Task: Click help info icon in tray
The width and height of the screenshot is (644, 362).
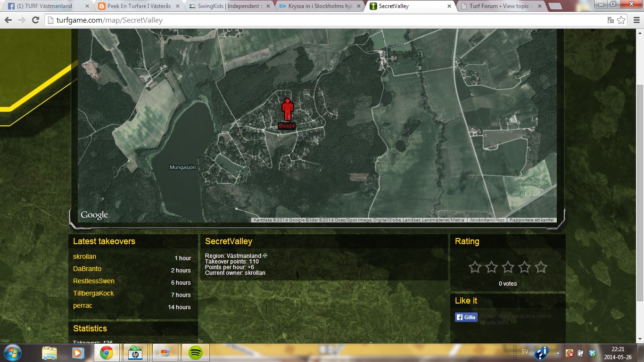Action: [x=542, y=353]
